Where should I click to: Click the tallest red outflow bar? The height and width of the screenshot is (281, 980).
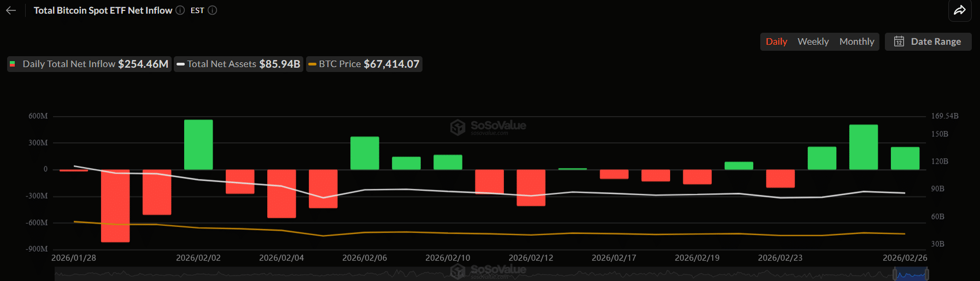pos(115,206)
